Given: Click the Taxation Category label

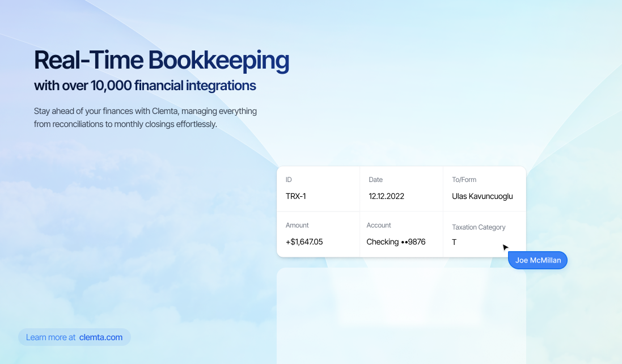Looking at the screenshot, I should tap(479, 227).
